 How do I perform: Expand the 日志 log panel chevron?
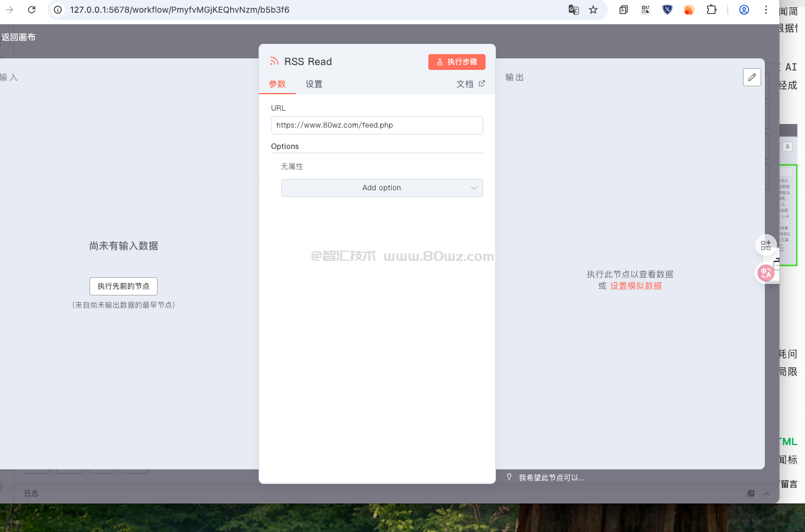(767, 493)
